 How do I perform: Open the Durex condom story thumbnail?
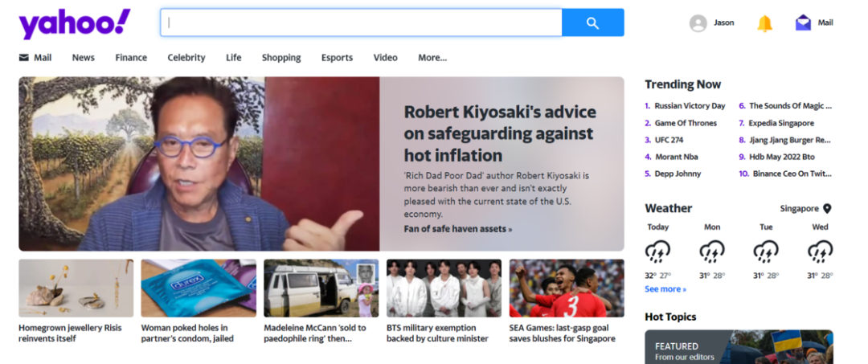tap(199, 288)
